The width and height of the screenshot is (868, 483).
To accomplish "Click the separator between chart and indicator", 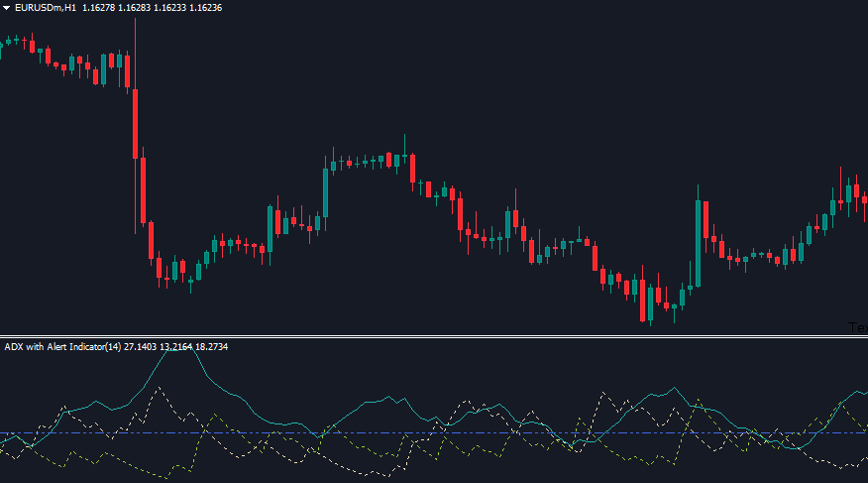I will [434, 336].
